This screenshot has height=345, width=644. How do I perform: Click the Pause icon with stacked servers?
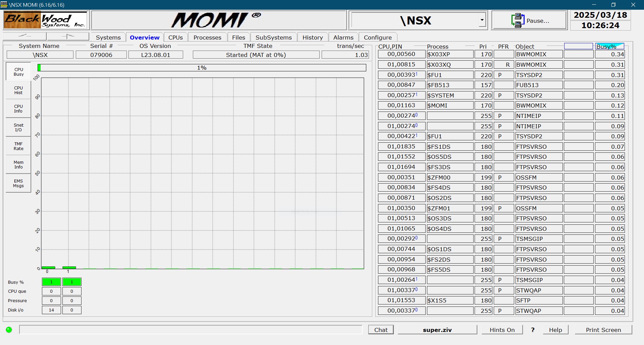coord(518,20)
